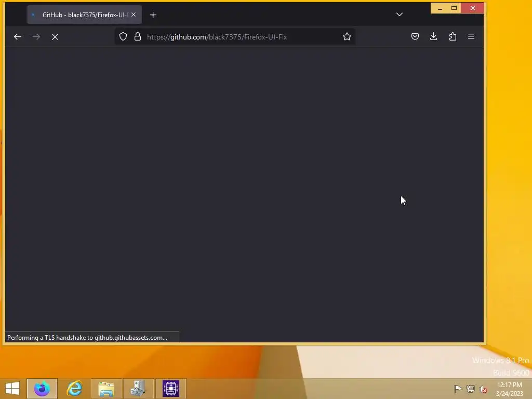This screenshot has width=532, height=399.
Task: Open network status icon in tray
Action: coord(471,389)
